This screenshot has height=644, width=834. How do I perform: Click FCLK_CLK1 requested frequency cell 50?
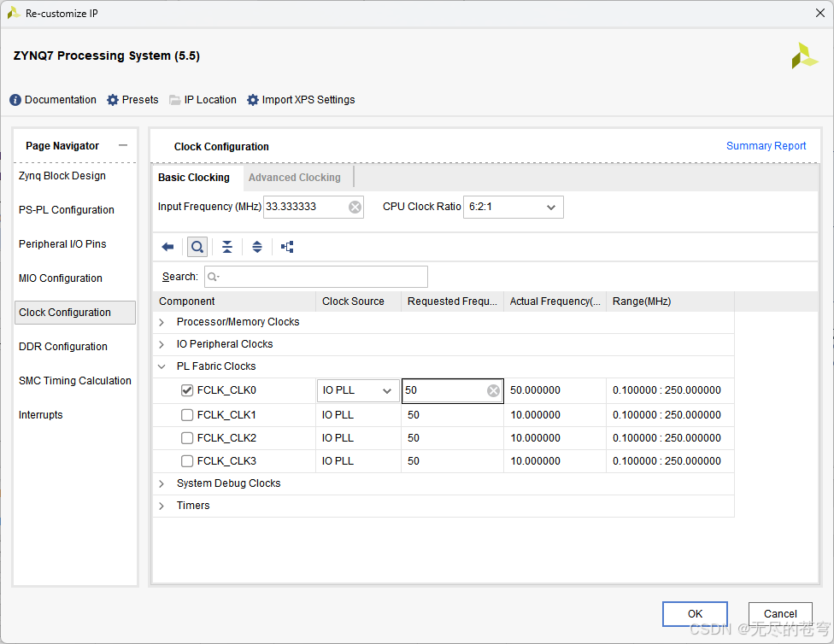coord(452,415)
